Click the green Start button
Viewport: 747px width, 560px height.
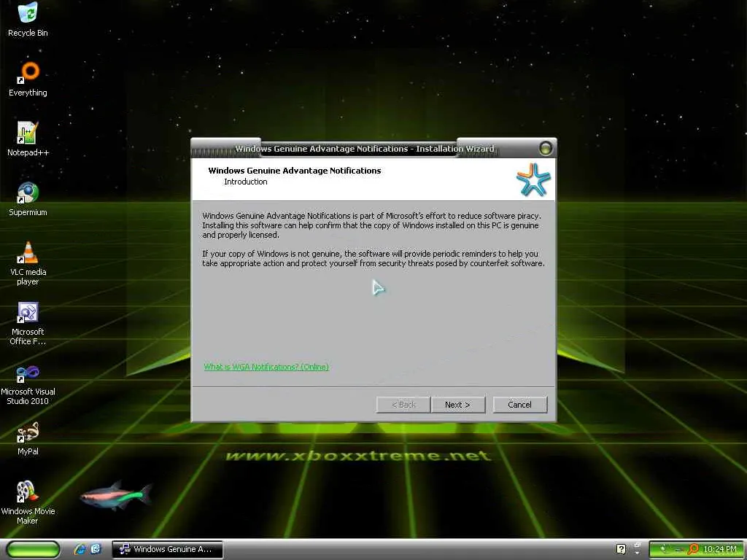click(33, 549)
